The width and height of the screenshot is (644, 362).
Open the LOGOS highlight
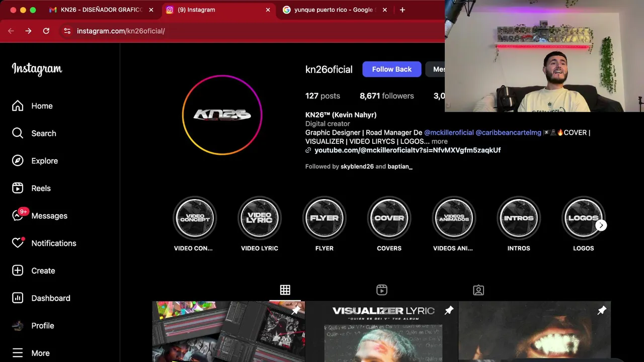[584, 218]
